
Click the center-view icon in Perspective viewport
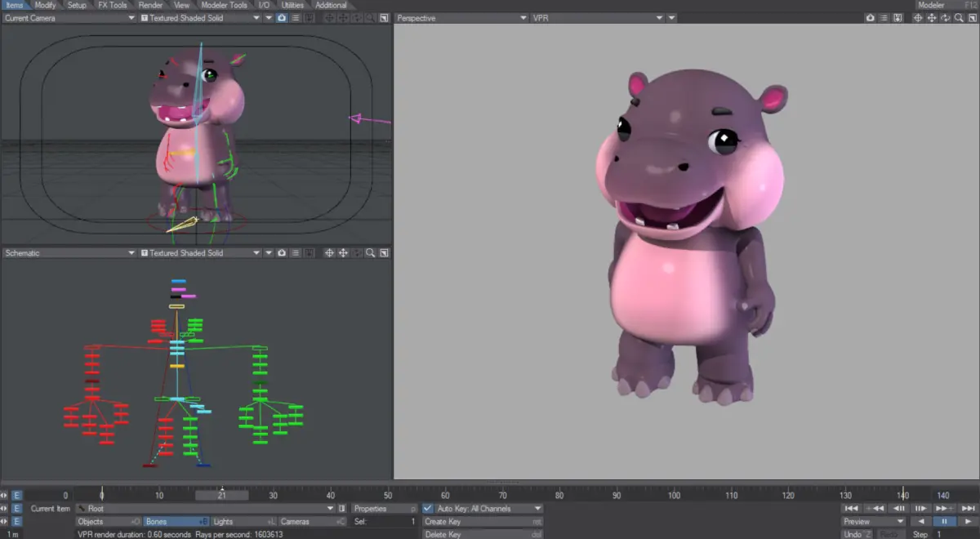click(918, 18)
